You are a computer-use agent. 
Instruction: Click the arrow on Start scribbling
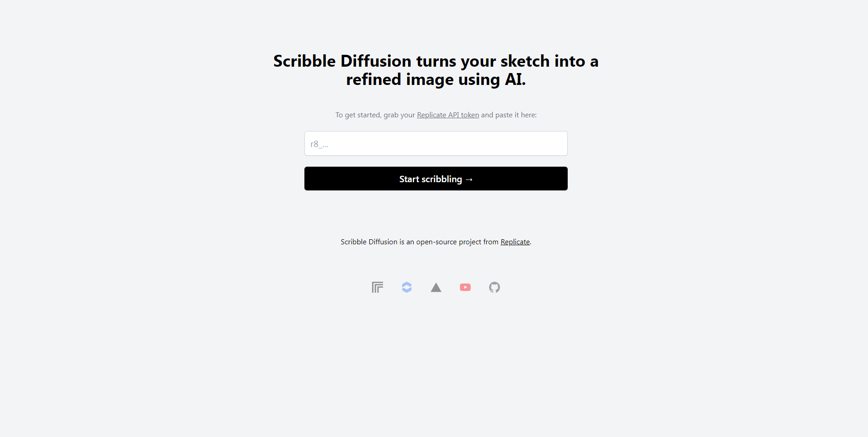click(469, 179)
